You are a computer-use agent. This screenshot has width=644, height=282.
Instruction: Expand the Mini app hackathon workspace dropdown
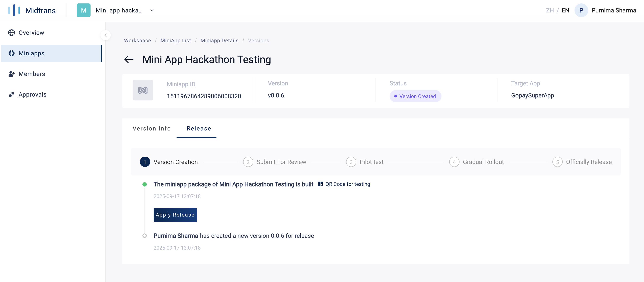(152, 11)
